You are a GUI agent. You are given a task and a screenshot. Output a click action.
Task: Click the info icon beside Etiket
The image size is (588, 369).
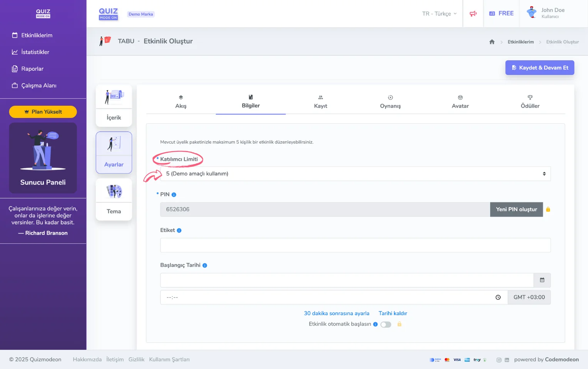tap(179, 231)
